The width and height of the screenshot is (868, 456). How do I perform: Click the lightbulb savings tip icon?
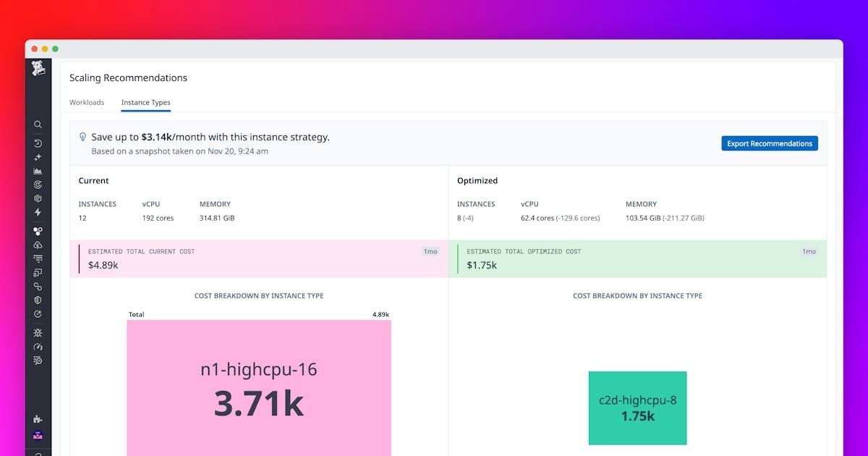82,137
